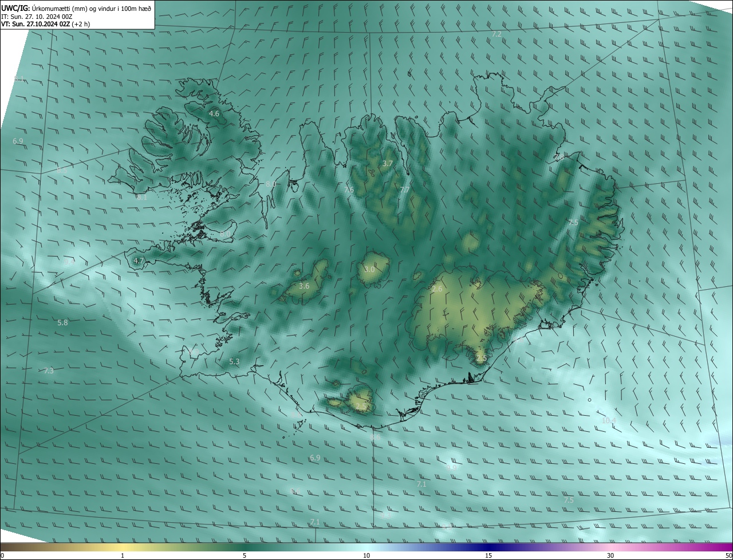Click the 30 tick on the colour scale
The height and width of the screenshot is (560, 733).
610,555
